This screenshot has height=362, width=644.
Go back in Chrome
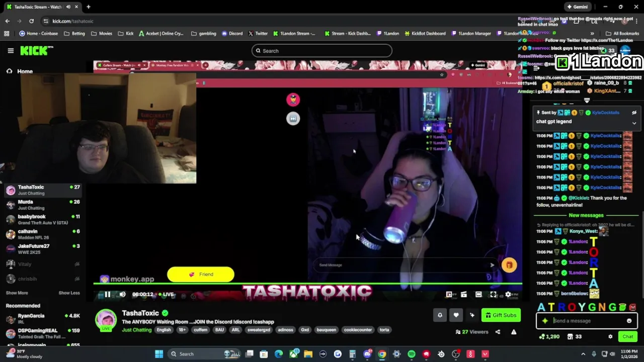click(7, 21)
